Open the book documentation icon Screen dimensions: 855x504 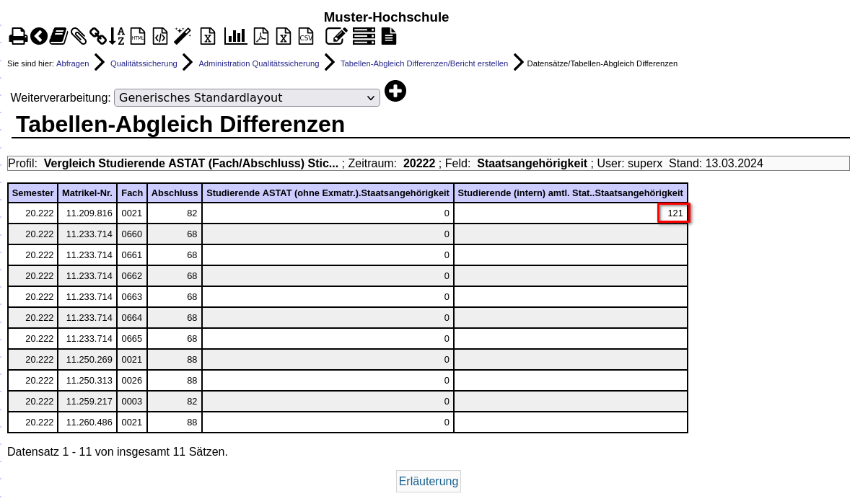click(x=58, y=36)
